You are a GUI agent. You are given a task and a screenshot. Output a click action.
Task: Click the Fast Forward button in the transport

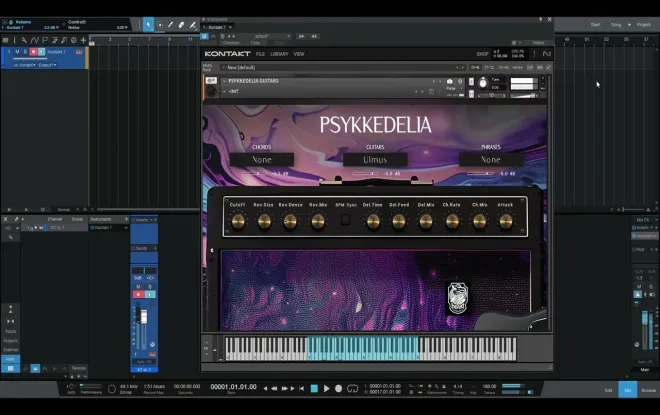tap(285, 388)
